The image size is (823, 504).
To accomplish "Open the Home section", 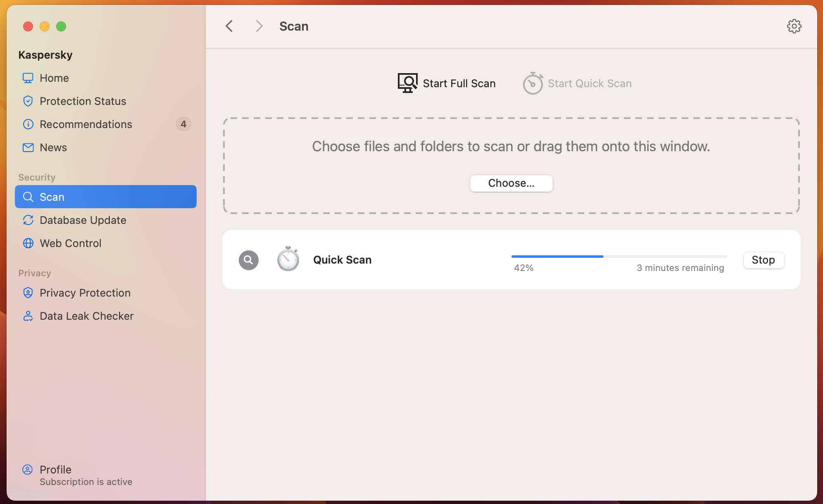I will [106, 78].
